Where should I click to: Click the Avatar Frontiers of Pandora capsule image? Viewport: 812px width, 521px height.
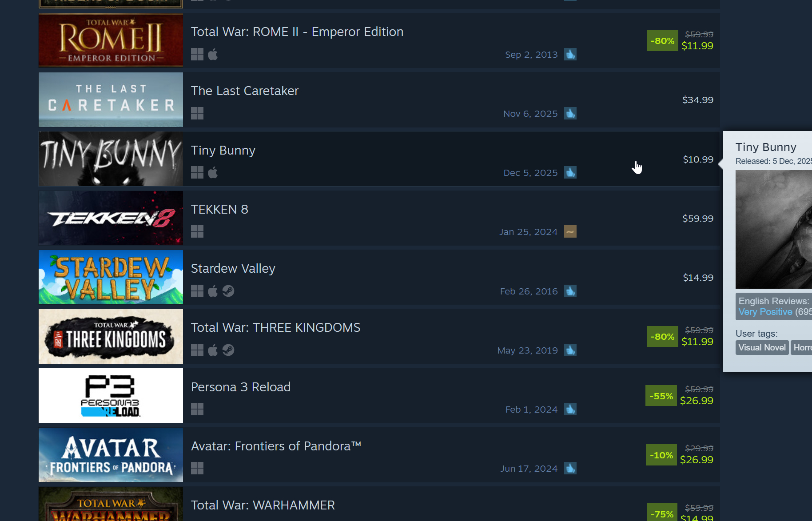tap(111, 455)
